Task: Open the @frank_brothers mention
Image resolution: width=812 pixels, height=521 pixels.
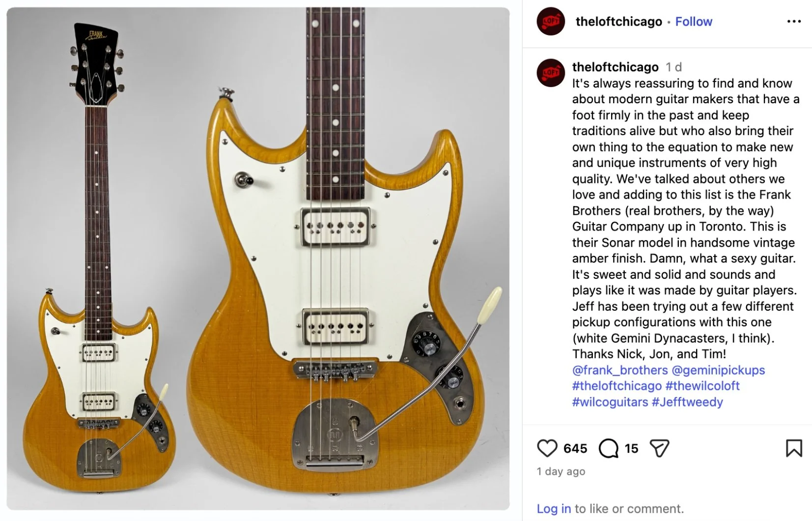Action: tap(620, 370)
